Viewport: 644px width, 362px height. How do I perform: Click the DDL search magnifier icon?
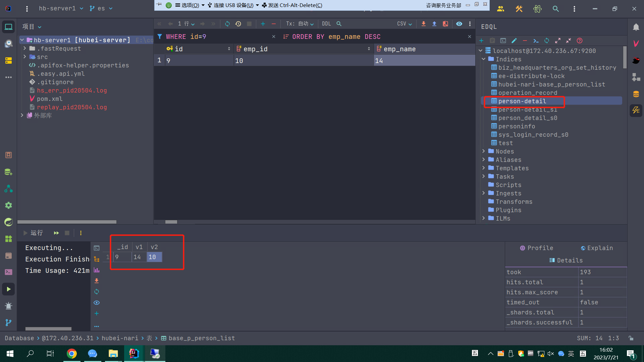tap(339, 24)
